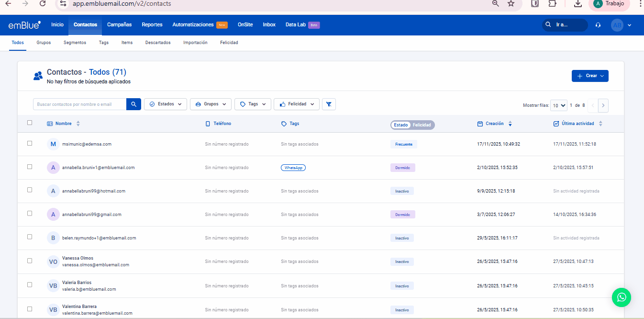Open Mostrar filas rows-per-page selector
The width and height of the screenshot is (644, 319).
point(559,105)
